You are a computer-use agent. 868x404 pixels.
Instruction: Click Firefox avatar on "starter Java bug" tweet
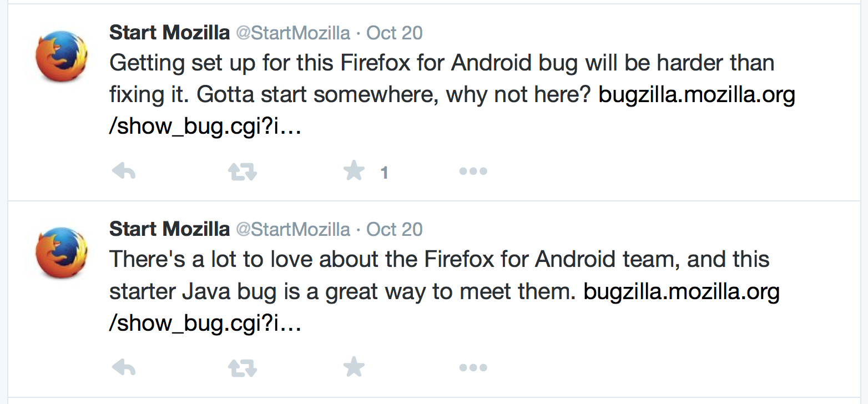61,252
